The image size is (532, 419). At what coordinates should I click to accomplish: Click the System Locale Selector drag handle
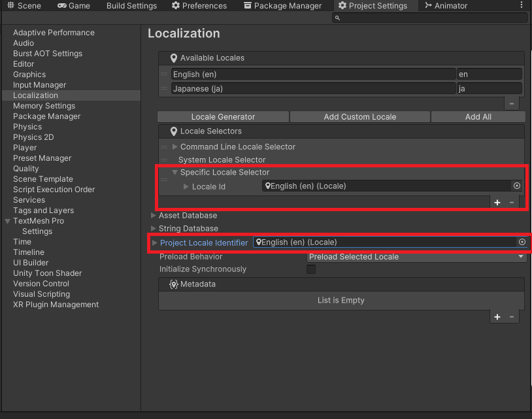pyautogui.click(x=164, y=159)
